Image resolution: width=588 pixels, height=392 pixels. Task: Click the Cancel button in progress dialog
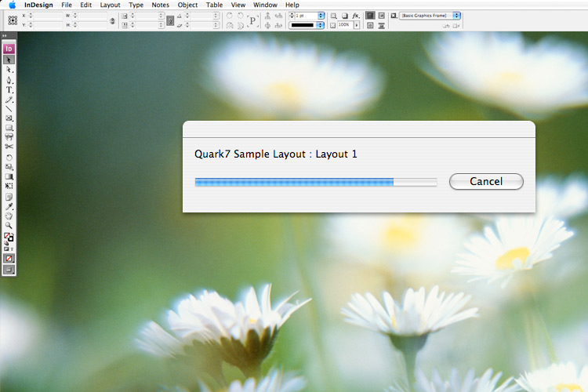pos(486,181)
